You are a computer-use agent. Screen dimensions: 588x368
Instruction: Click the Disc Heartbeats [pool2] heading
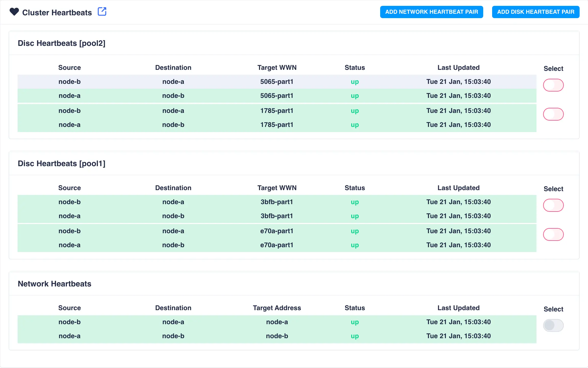[x=61, y=43]
